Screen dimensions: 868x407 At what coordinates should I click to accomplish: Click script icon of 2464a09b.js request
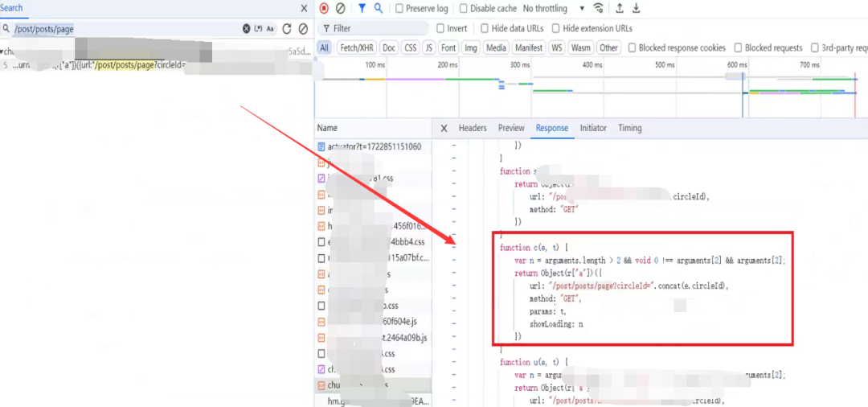(x=321, y=337)
